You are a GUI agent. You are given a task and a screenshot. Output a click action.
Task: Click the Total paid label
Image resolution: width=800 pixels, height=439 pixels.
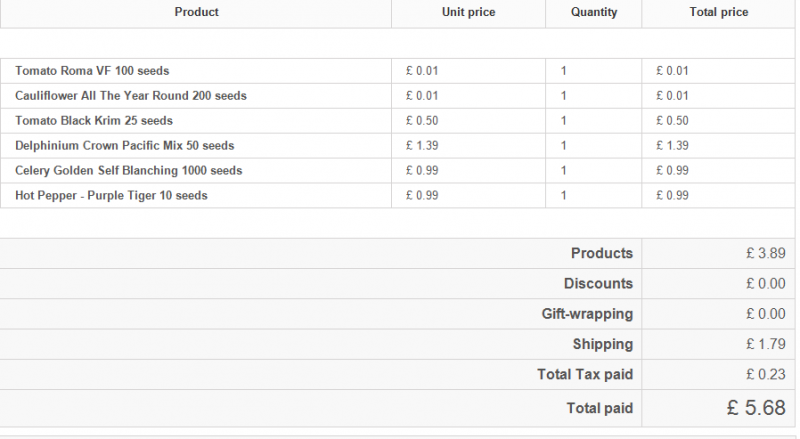tap(599, 408)
